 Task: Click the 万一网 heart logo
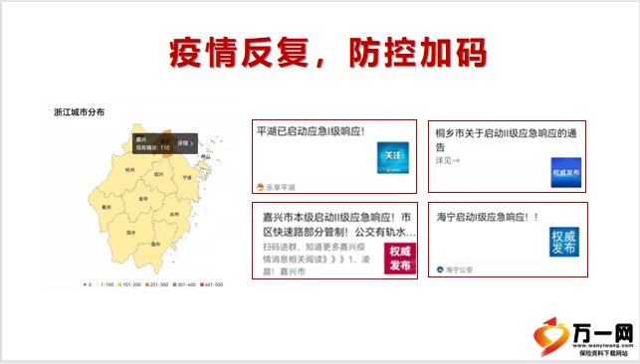pyautogui.click(x=550, y=336)
